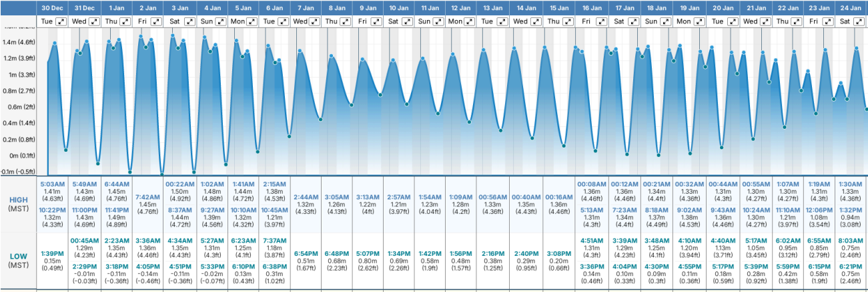868x292 pixels.
Task: Select the 2 Jan date header
Action: coord(149,7)
